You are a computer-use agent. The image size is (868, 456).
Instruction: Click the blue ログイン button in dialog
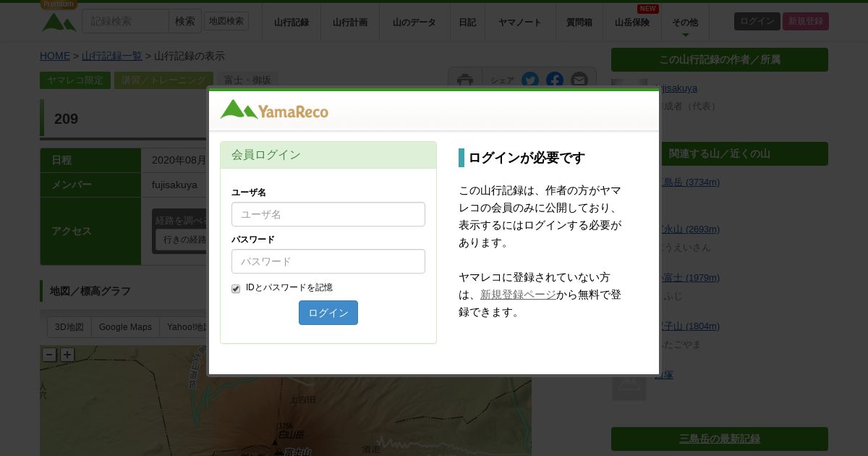[328, 313]
